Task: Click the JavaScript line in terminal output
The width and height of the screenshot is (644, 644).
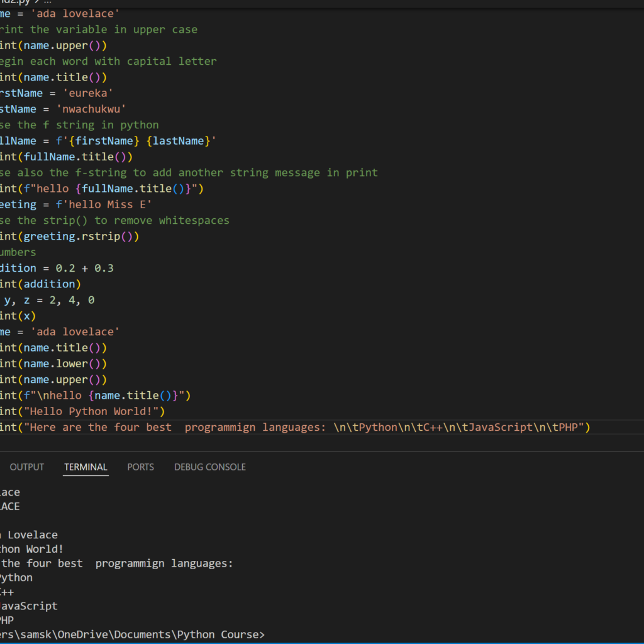Action: tap(28, 606)
